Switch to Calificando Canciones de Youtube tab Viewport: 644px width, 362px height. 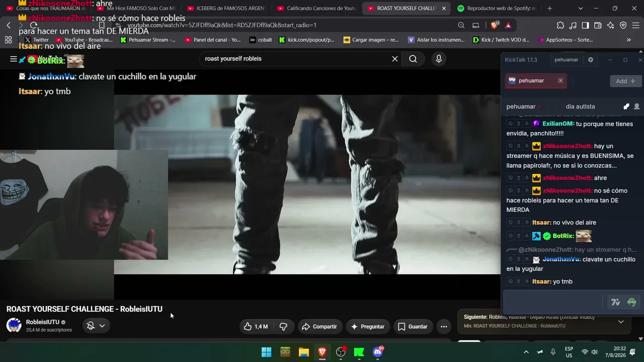tap(316, 9)
